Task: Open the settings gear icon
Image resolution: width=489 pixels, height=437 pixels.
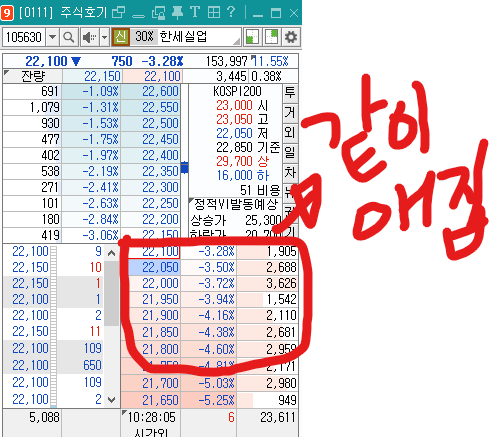Action: click(291, 37)
